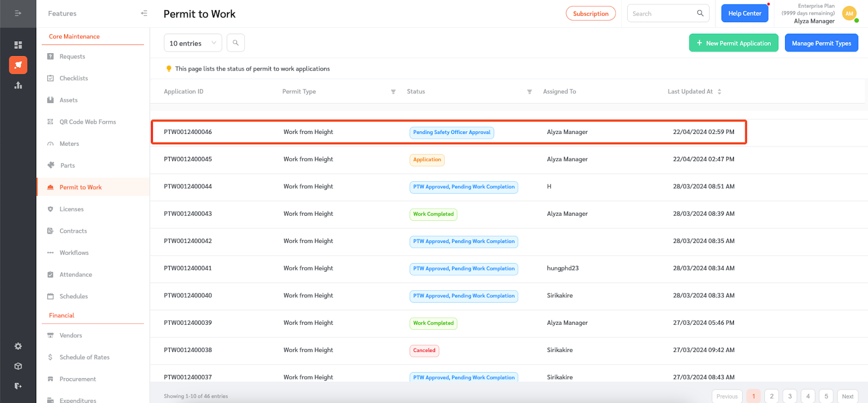This screenshot has width=868, height=403.
Task: Go to page 3
Action: pyautogui.click(x=790, y=396)
